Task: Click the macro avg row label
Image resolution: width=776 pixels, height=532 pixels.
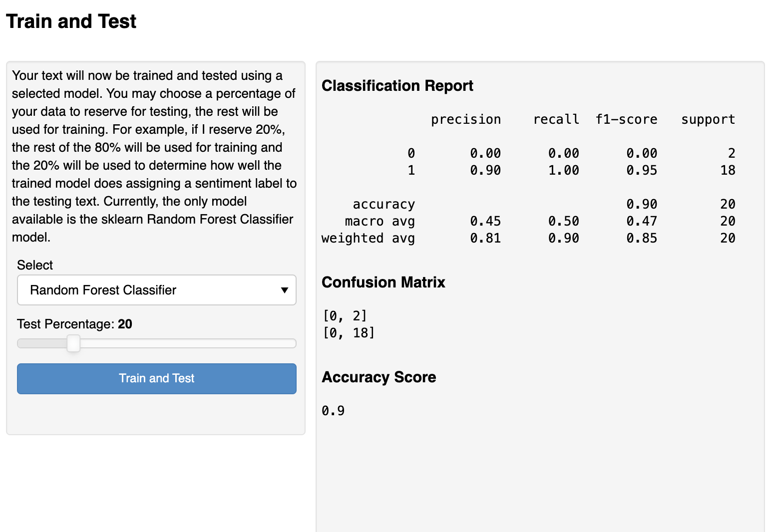Action: point(380,222)
